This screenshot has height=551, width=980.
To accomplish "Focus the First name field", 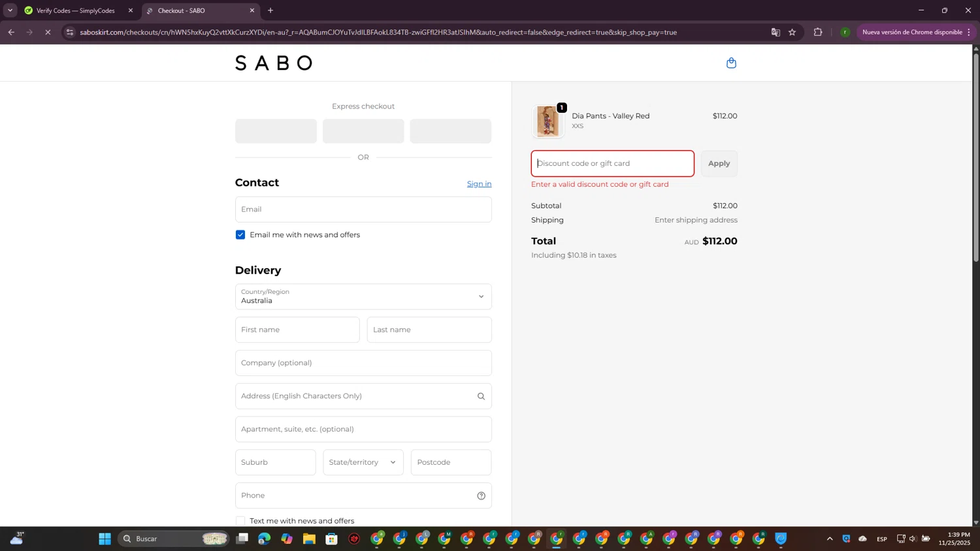I will click(x=297, y=330).
